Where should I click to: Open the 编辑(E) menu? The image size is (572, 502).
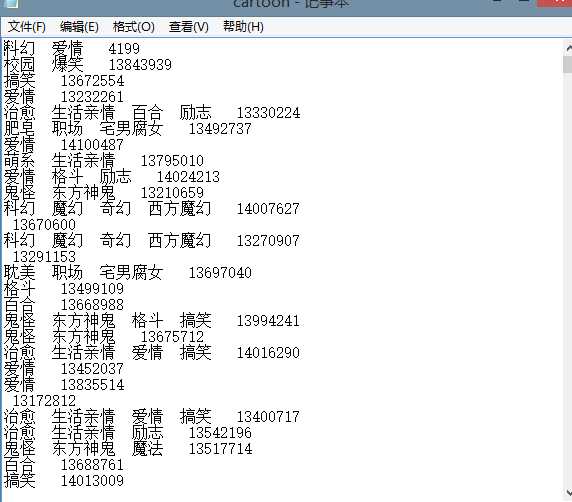(79, 27)
